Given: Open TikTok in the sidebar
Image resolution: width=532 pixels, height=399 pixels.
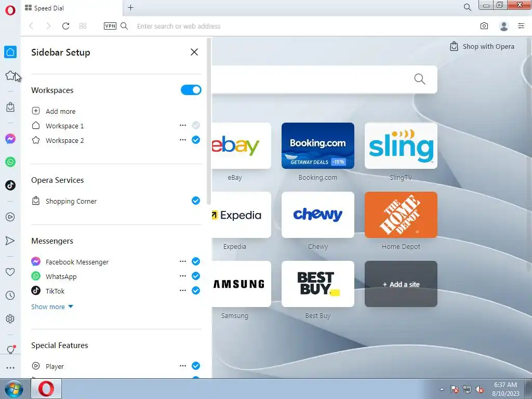Looking at the screenshot, I should tap(10, 185).
